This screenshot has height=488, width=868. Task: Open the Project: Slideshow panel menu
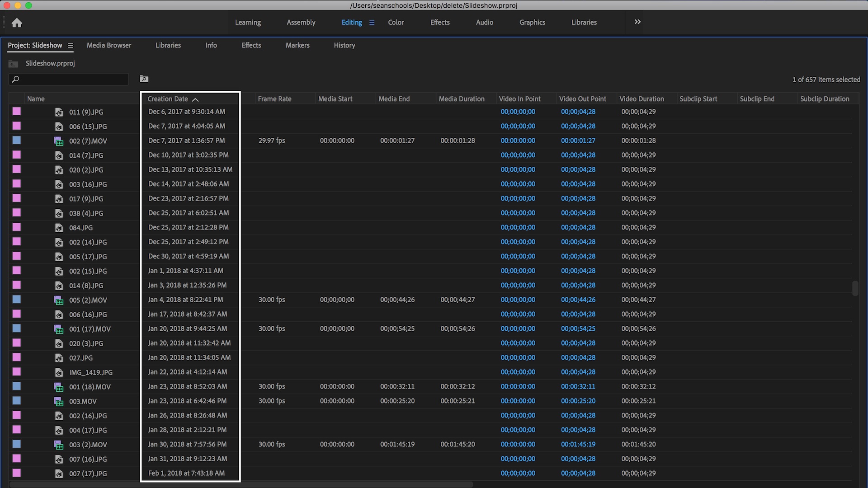click(x=71, y=46)
